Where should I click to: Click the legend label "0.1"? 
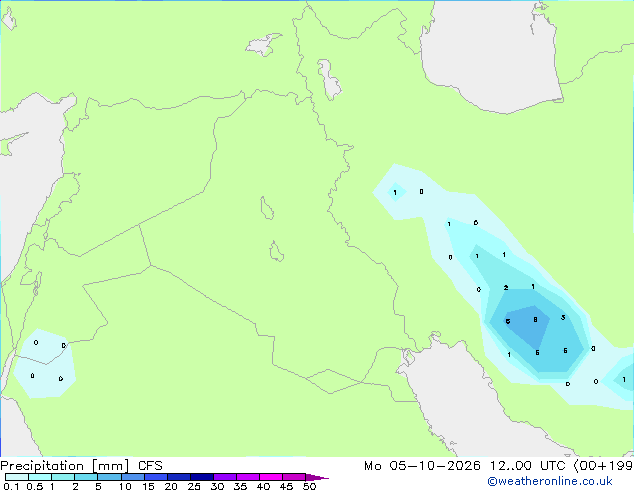(x=11, y=486)
